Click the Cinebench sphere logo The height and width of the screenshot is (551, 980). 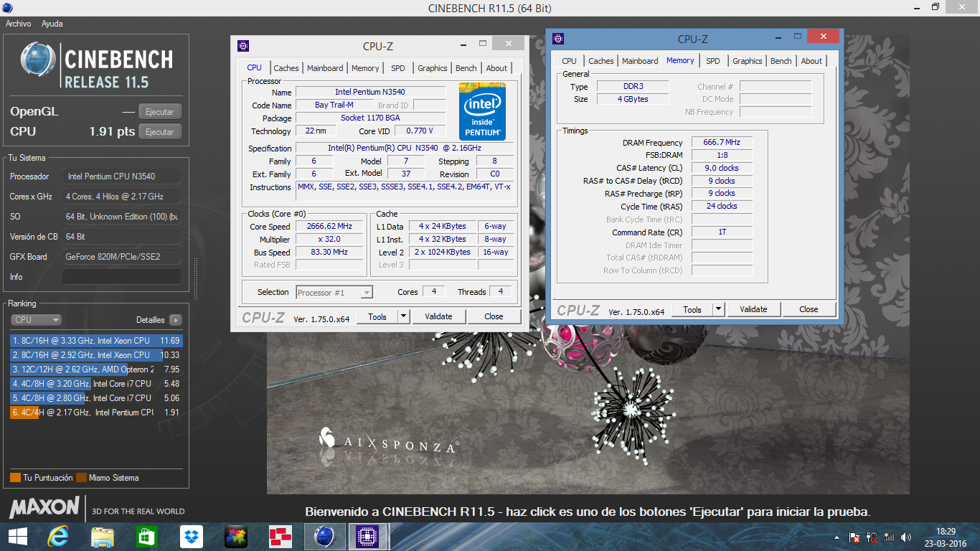(x=38, y=60)
